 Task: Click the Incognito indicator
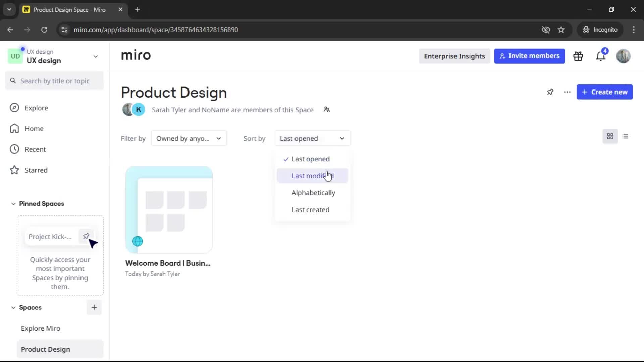pyautogui.click(x=600, y=30)
